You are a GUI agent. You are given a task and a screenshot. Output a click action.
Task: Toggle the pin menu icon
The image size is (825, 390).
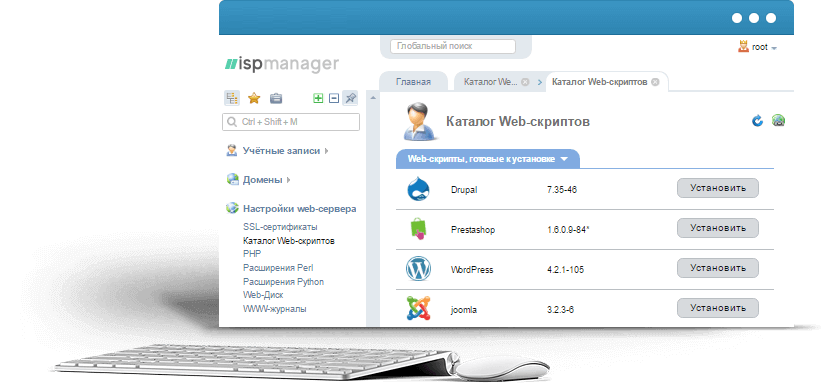350,98
